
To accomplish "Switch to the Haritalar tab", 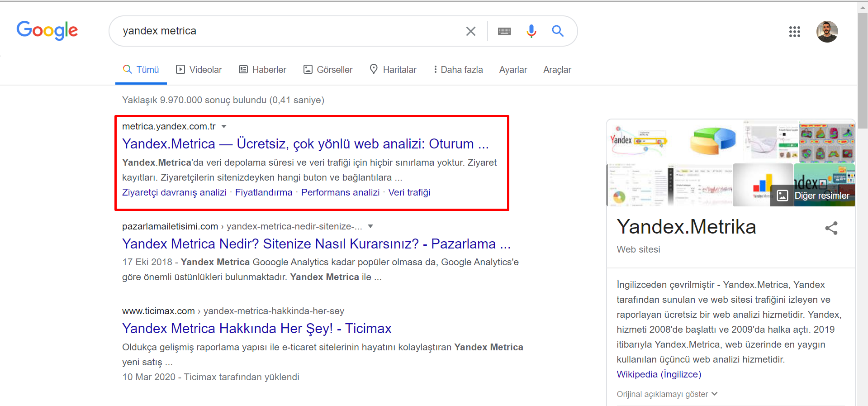I will 393,70.
